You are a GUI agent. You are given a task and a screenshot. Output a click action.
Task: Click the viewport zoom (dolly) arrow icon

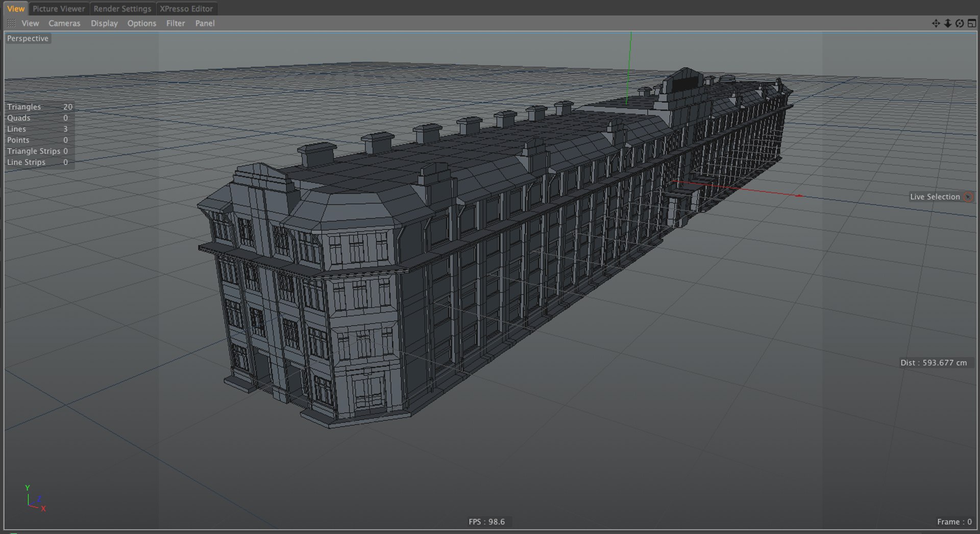(x=947, y=23)
